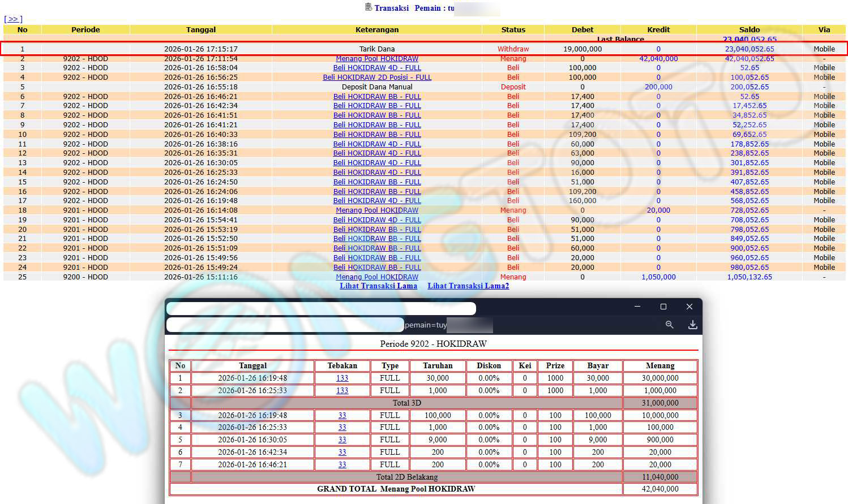Click the download icon in the popup toolbar
The image size is (848, 504).
point(692,325)
